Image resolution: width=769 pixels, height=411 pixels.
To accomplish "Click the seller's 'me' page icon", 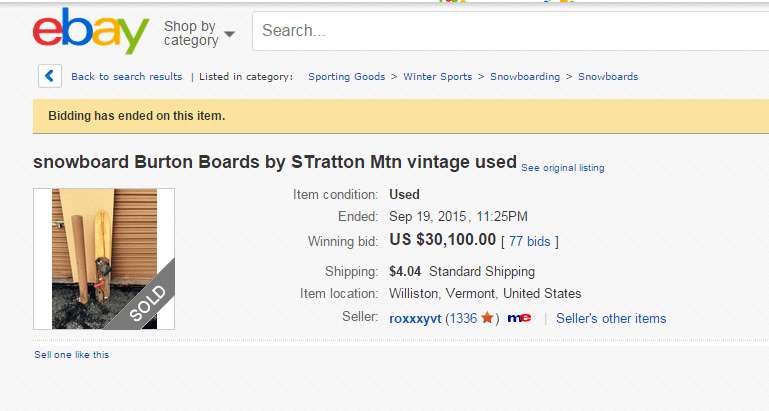I will 519,319.
